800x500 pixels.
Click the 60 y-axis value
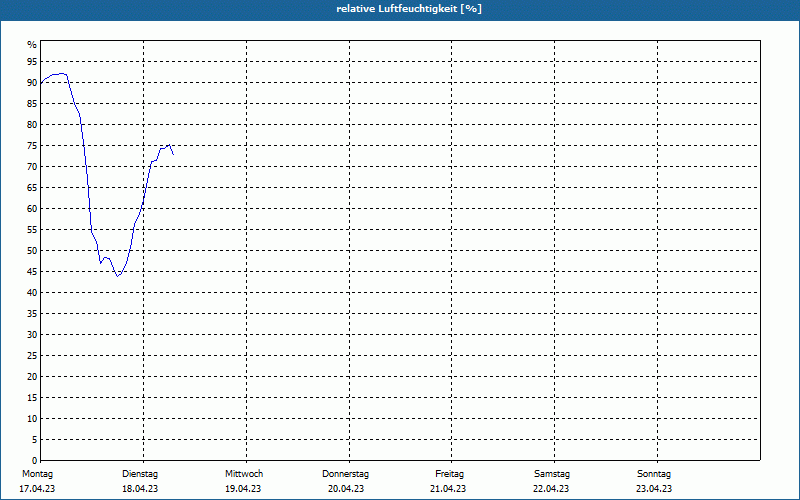pyautogui.click(x=32, y=209)
